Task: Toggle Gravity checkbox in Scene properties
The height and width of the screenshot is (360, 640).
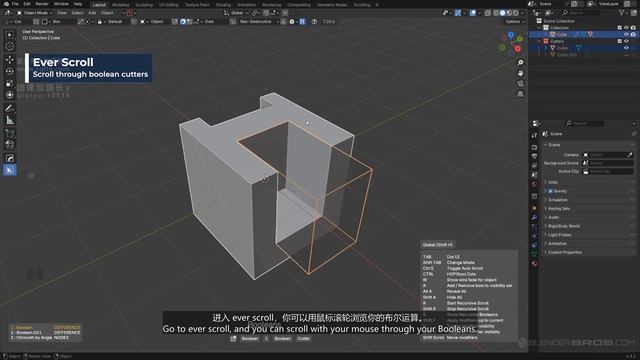Action: [550, 191]
